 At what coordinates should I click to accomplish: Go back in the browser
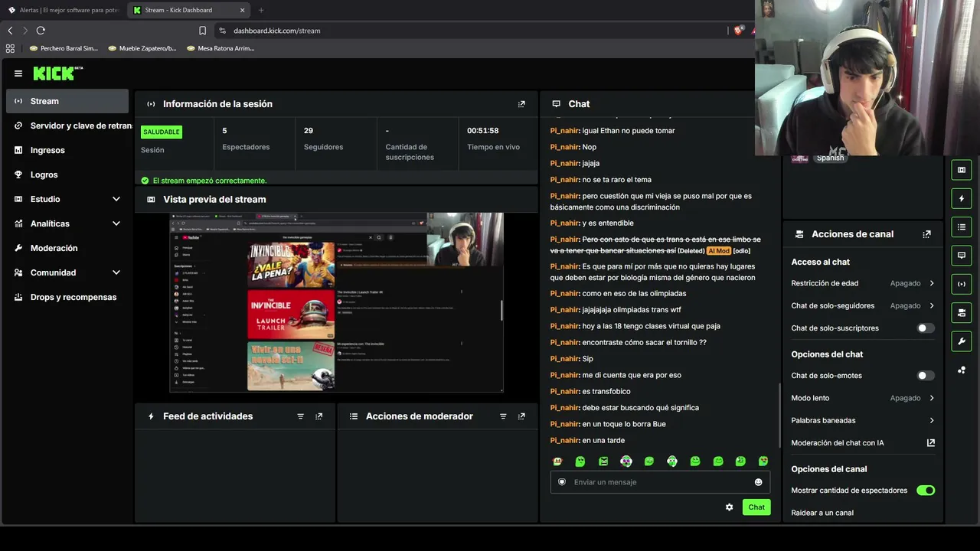(x=10, y=31)
